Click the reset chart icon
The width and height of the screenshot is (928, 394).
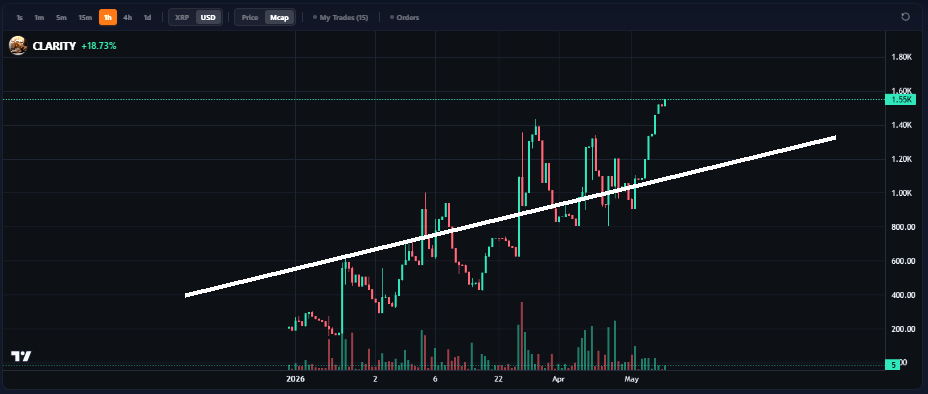[905, 17]
